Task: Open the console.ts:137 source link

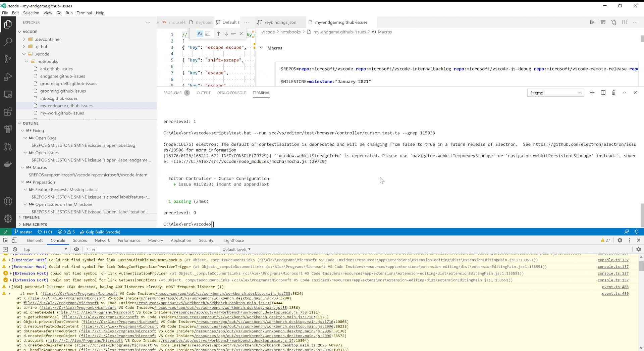Action: point(613,260)
